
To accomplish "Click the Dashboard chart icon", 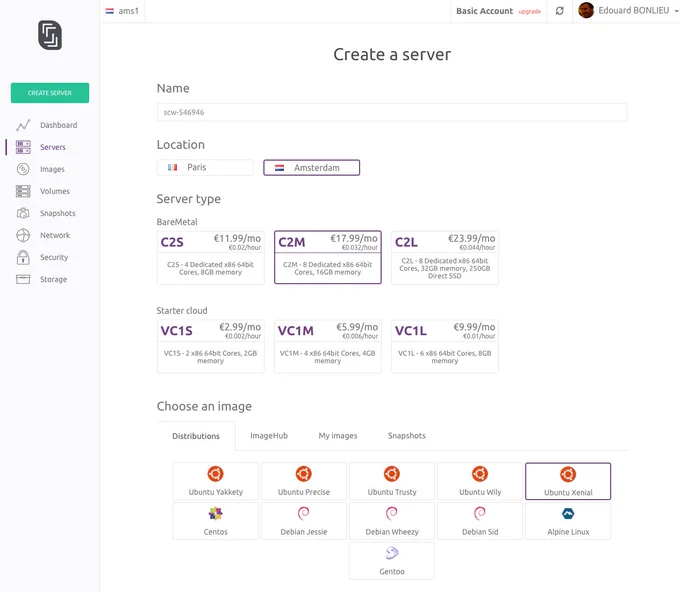I will click(23, 125).
